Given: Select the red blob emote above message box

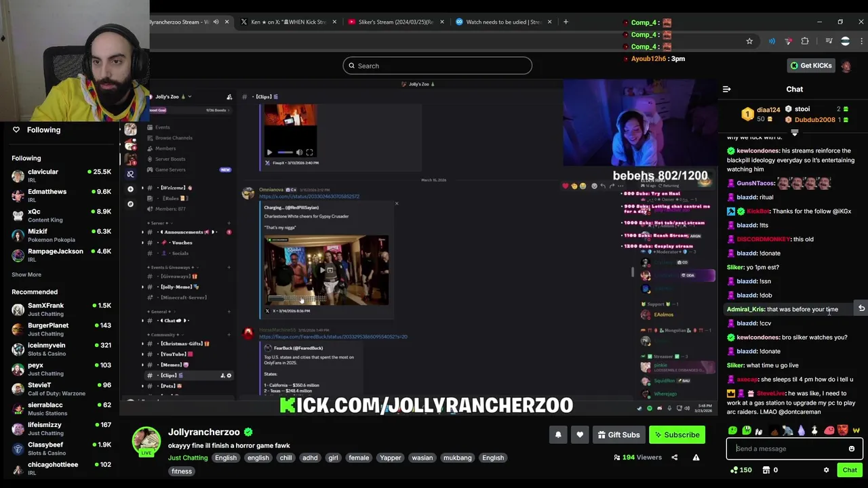Looking at the screenshot, I should tap(829, 430).
